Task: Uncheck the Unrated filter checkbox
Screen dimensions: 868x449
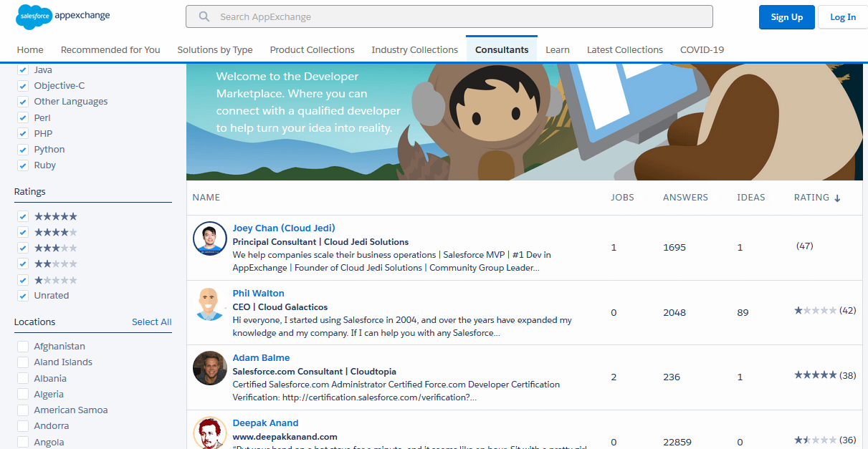Action: 24,296
